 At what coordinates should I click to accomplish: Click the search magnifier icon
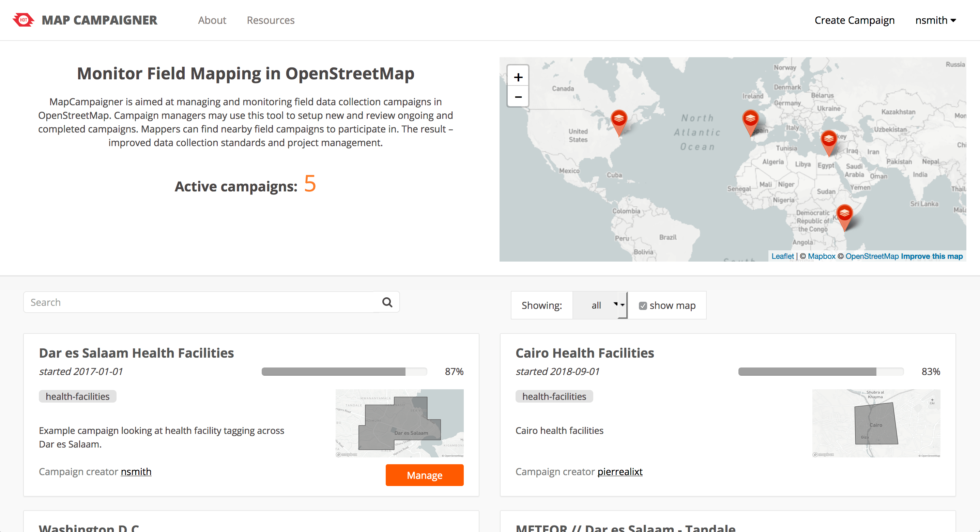(x=387, y=302)
